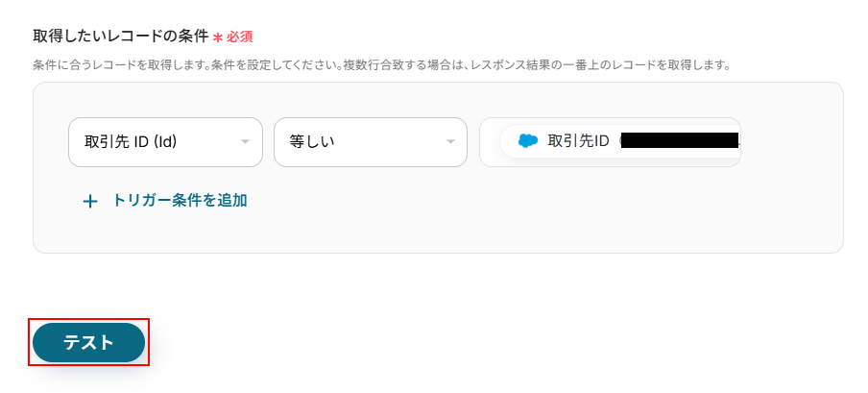Screen dimensions: 868x393
Task: Click the value field's left padding
Action: [489, 142]
